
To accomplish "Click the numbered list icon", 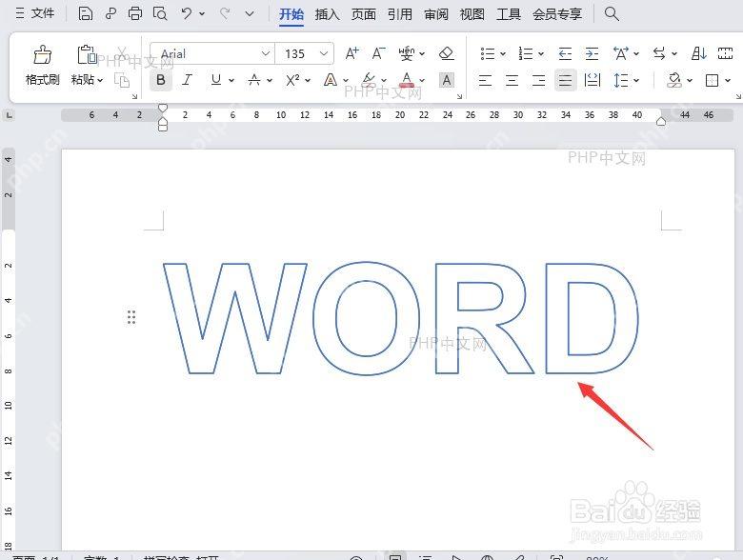I will [526, 53].
